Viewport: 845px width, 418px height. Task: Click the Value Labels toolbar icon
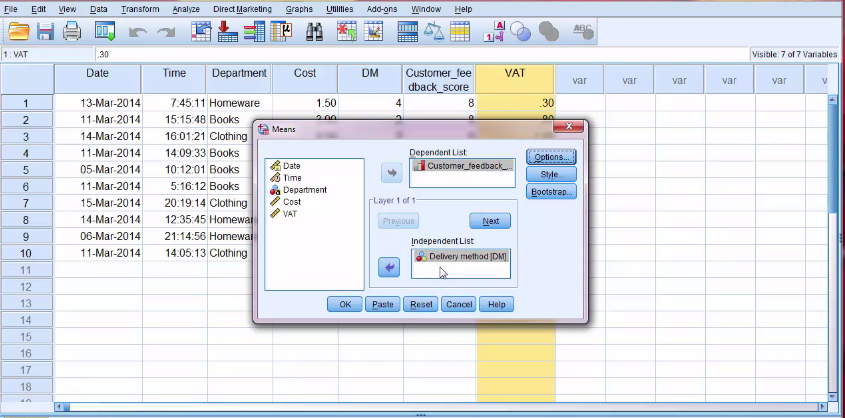tap(493, 32)
